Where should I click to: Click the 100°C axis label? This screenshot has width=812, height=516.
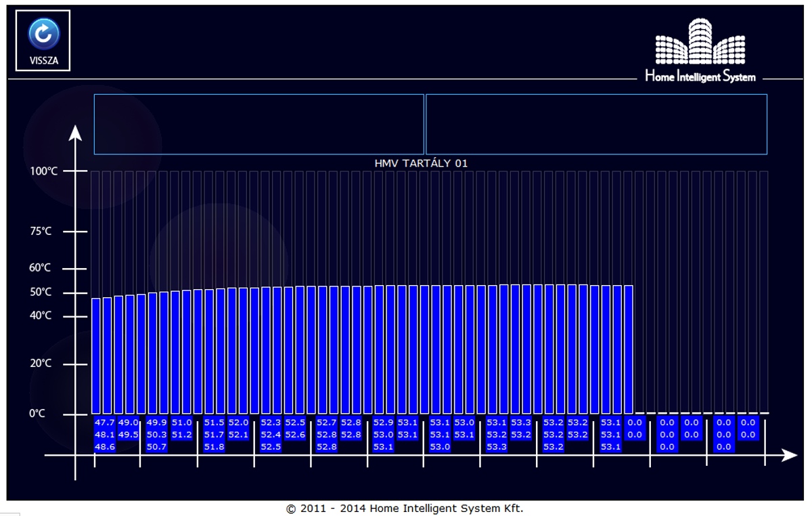coord(44,171)
